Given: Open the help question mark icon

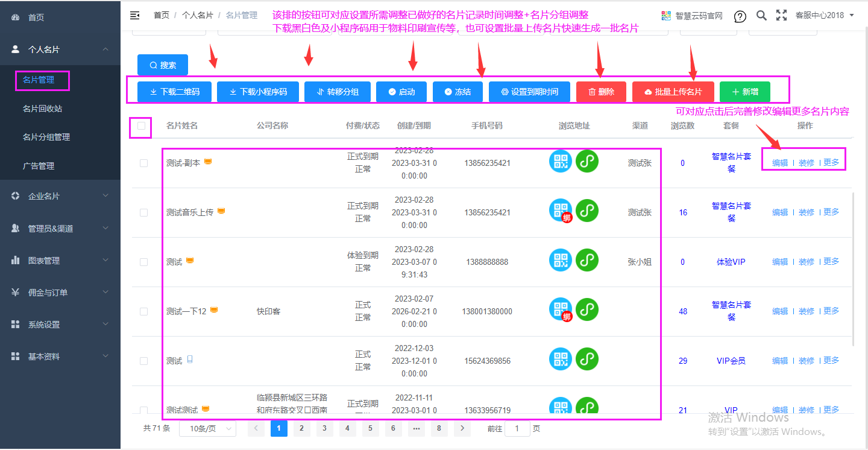Looking at the screenshot, I should 740,16.
